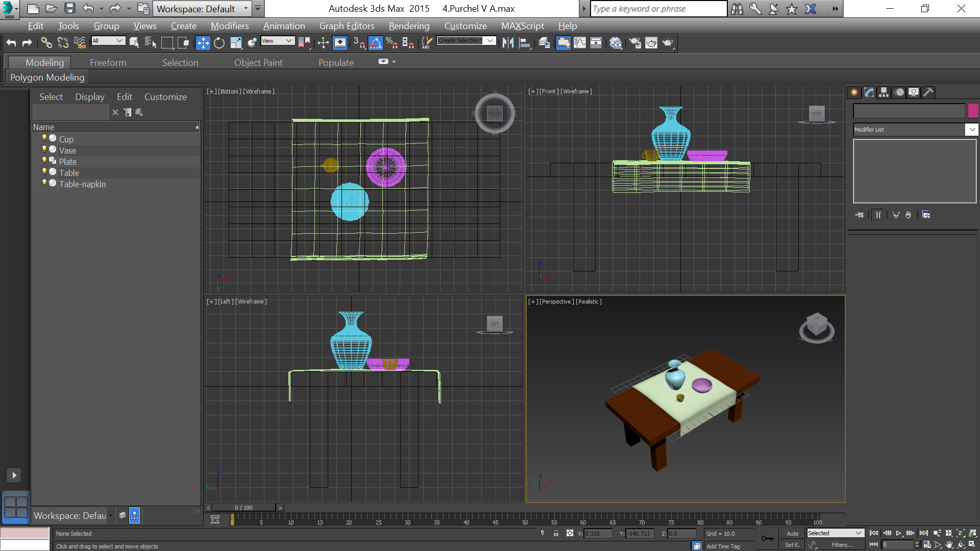980x551 pixels.
Task: Open Render Setup dialog
Action: (x=635, y=43)
